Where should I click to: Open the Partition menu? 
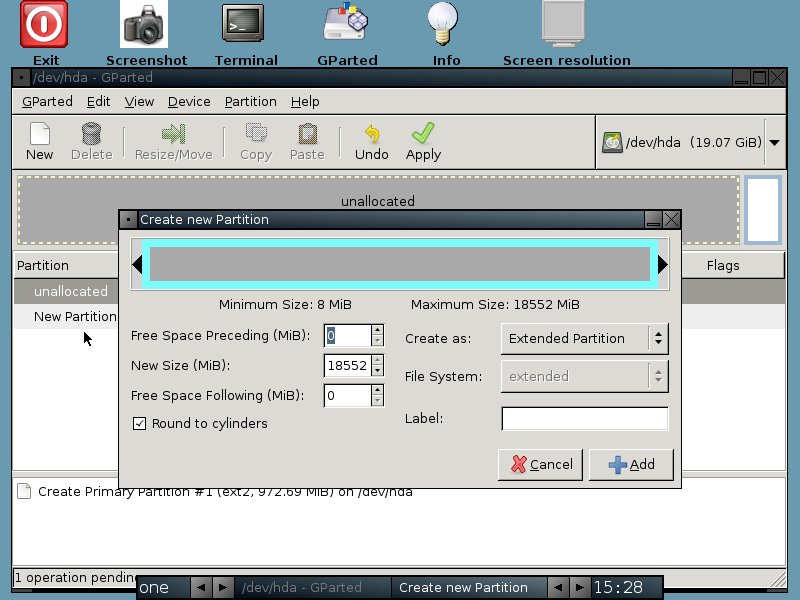click(x=251, y=102)
